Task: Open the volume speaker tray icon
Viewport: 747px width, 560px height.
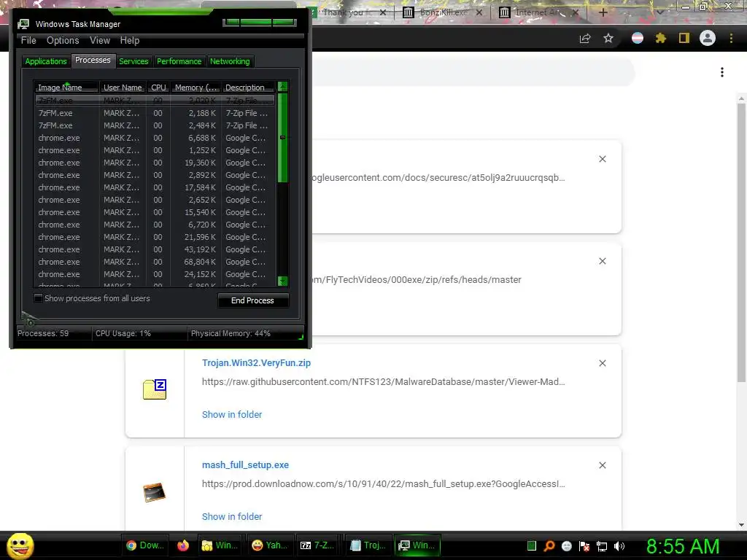Action: click(619, 545)
